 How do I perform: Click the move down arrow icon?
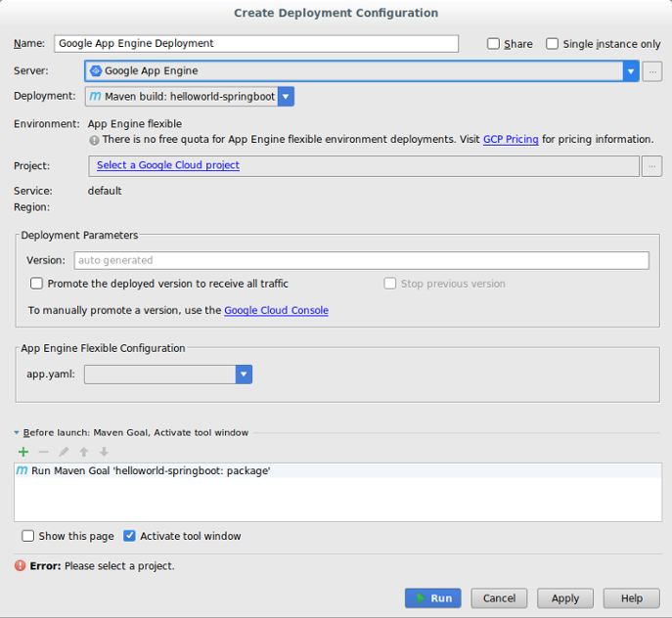[x=104, y=452]
